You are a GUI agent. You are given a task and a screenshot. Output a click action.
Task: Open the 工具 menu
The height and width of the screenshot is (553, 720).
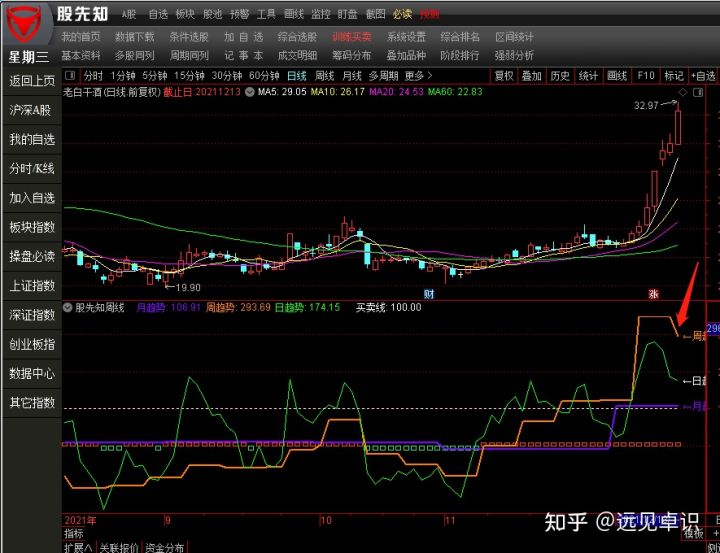point(266,14)
